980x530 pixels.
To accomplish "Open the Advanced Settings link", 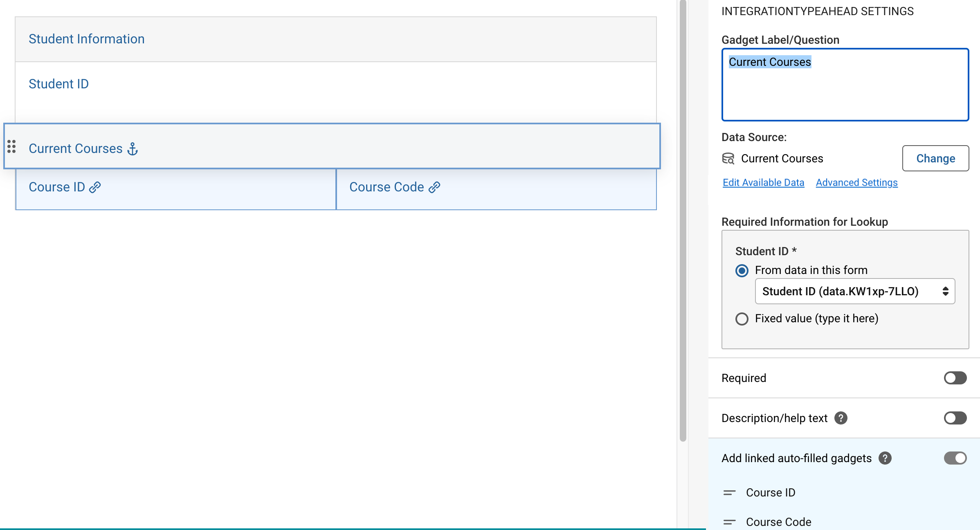I will click(x=856, y=182).
